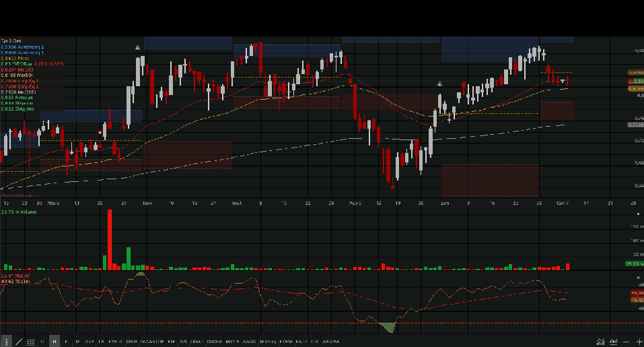
Task: Click the 0,833 Άνοιγμα legend value
Action: 17,98
